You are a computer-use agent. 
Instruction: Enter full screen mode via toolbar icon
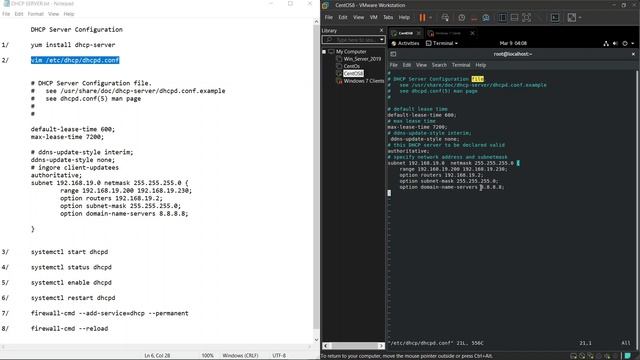tap(527, 18)
